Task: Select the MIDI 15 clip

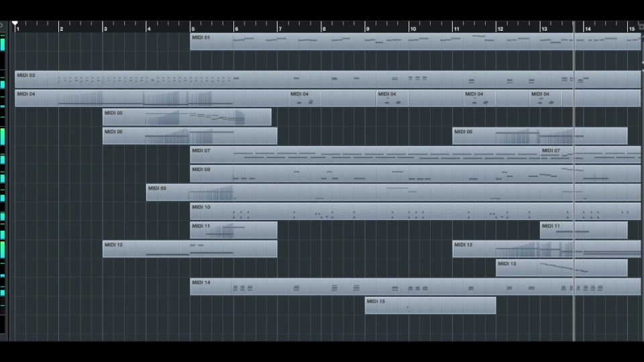Action: (431, 306)
